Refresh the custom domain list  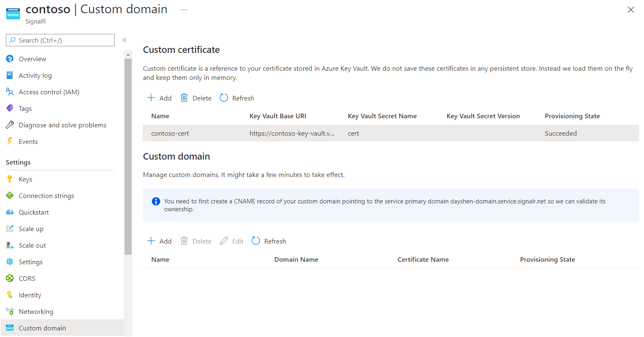269,241
